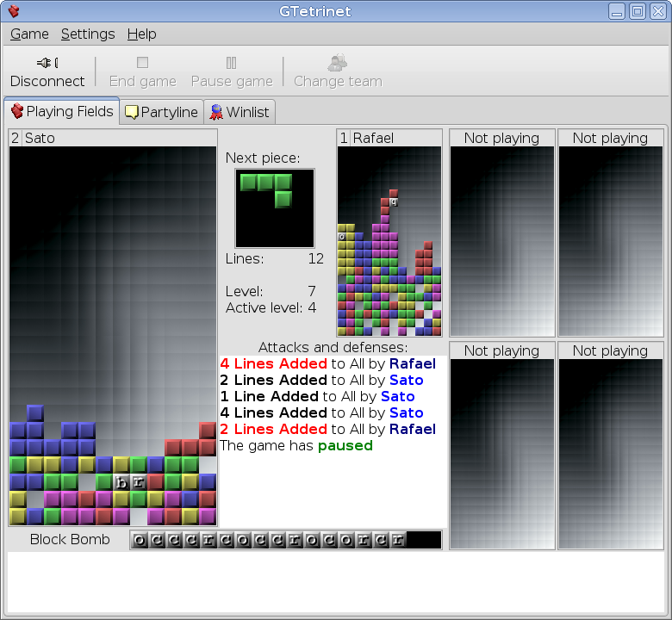Switch to the Playing Fields tab
The image size is (672, 620).
click(x=62, y=111)
